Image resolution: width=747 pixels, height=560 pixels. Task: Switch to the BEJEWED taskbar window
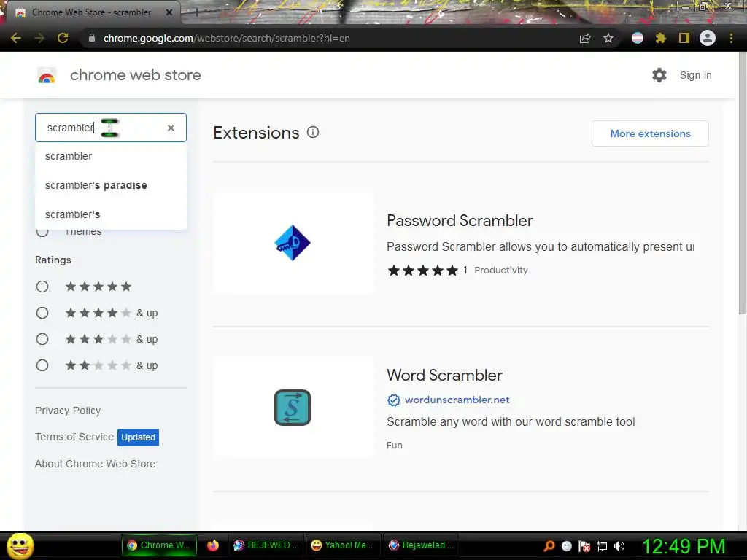coord(266,545)
